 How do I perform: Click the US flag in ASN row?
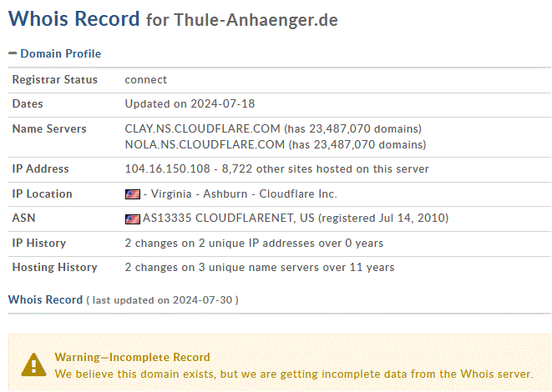pos(133,219)
